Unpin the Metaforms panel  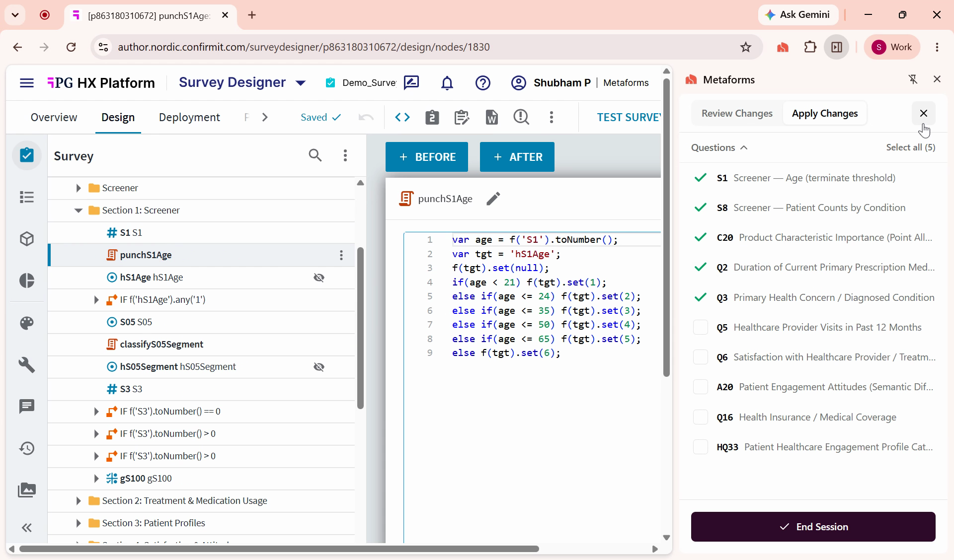click(913, 79)
